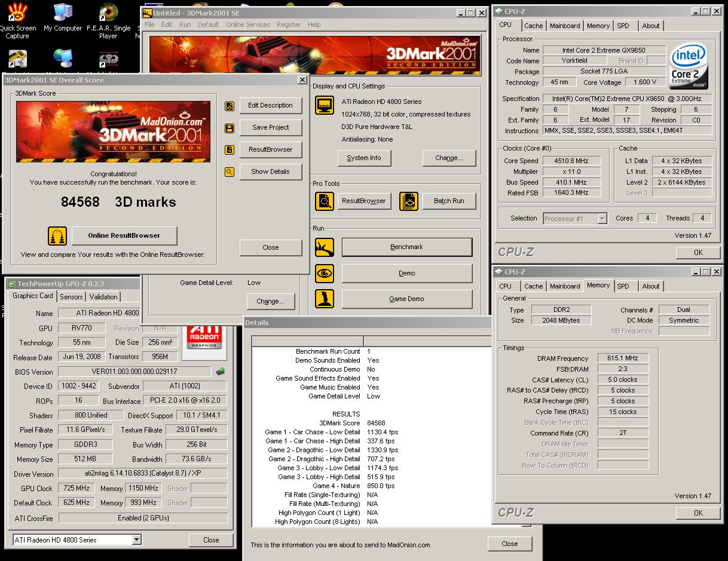Click the BIOS save chip icon in GPU-Z
The height and width of the screenshot is (561, 728).
click(221, 372)
